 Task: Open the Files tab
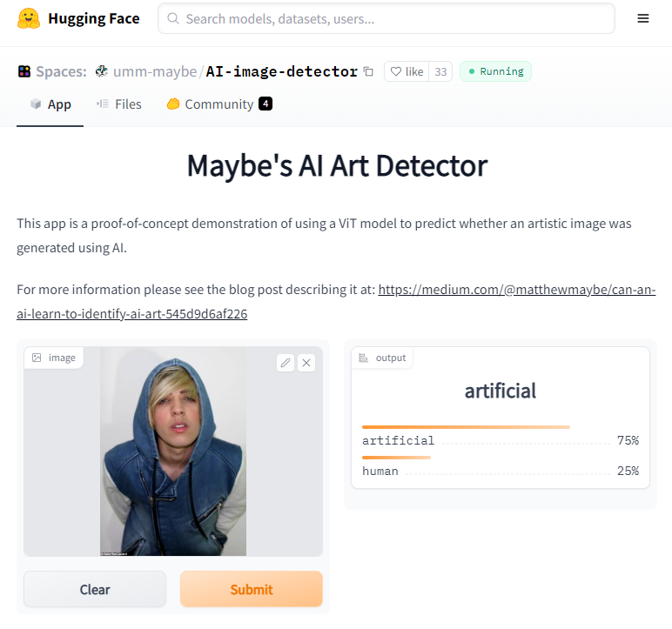point(119,104)
